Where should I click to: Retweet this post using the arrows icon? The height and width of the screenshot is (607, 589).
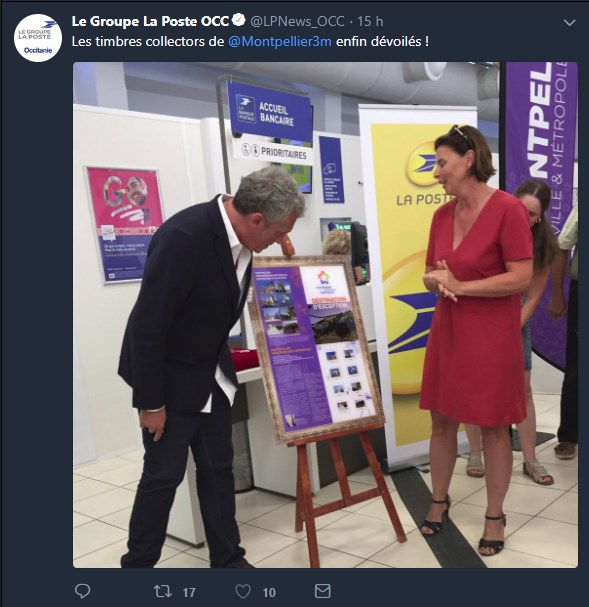click(163, 592)
